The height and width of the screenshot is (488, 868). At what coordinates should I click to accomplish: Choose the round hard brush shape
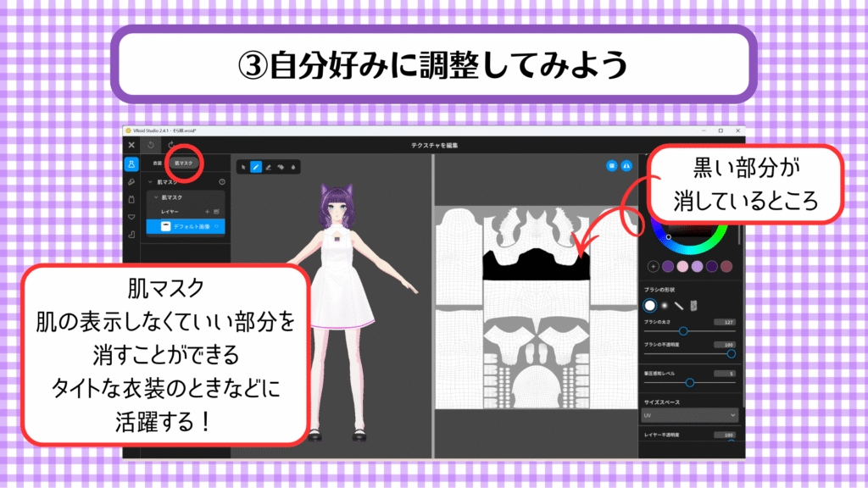[x=650, y=305]
